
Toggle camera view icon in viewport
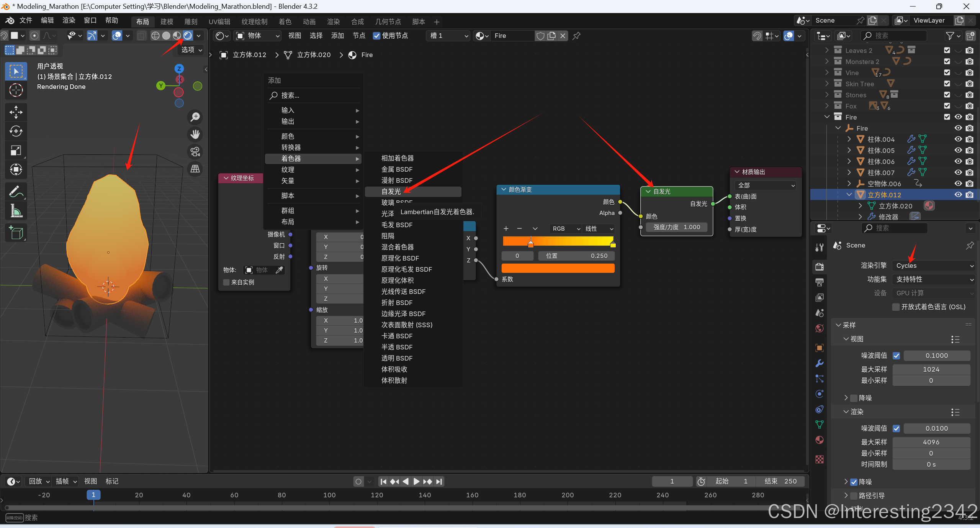(x=195, y=152)
